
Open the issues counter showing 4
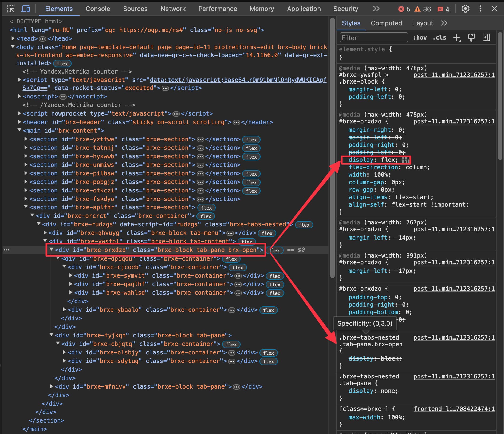[443, 9]
